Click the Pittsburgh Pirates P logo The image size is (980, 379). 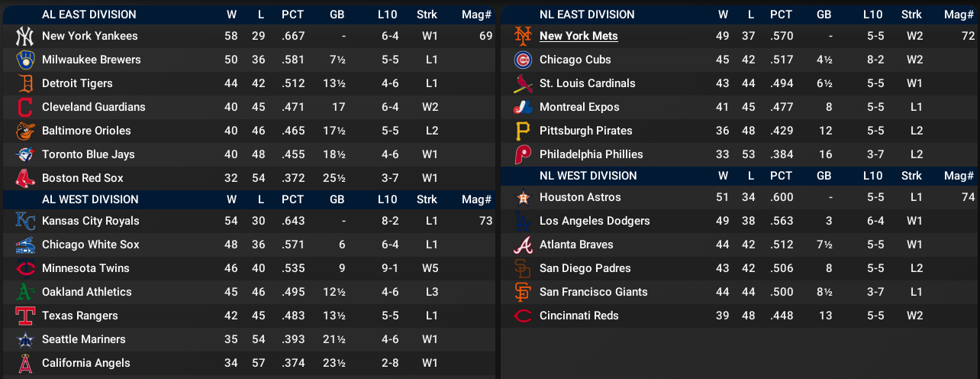click(x=523, y=131)
